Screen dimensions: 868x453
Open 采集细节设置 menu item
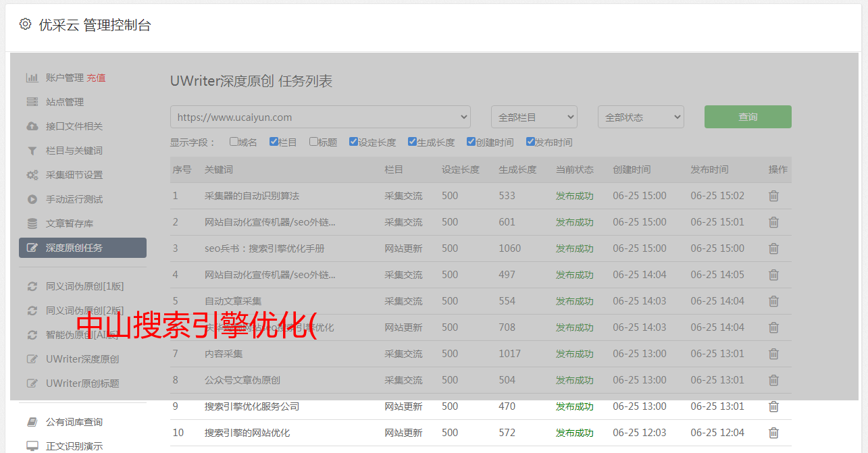74,175
